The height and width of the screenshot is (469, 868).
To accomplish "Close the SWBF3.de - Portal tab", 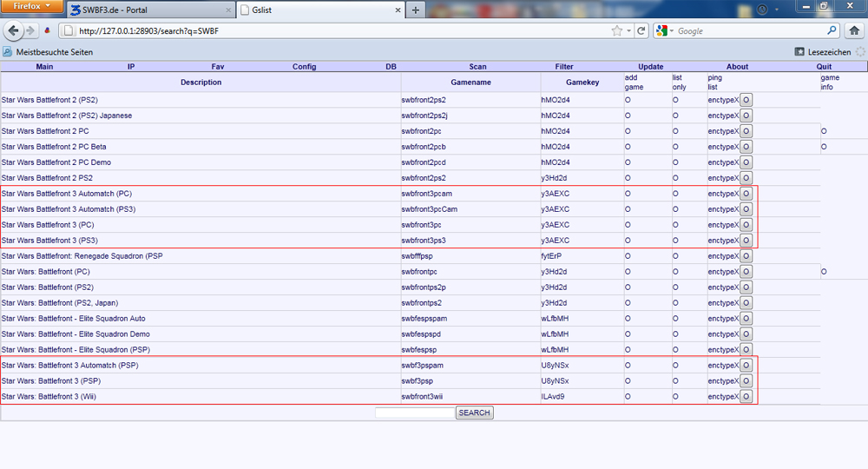I will (x=228, y=10).
